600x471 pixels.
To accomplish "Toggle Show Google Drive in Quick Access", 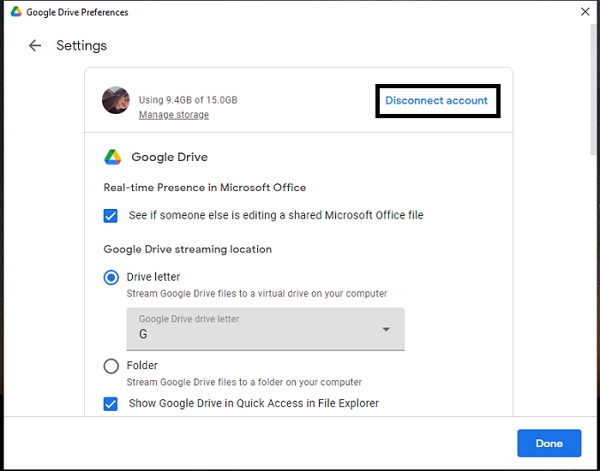I will pyautogui.click(x=111, y=404).
